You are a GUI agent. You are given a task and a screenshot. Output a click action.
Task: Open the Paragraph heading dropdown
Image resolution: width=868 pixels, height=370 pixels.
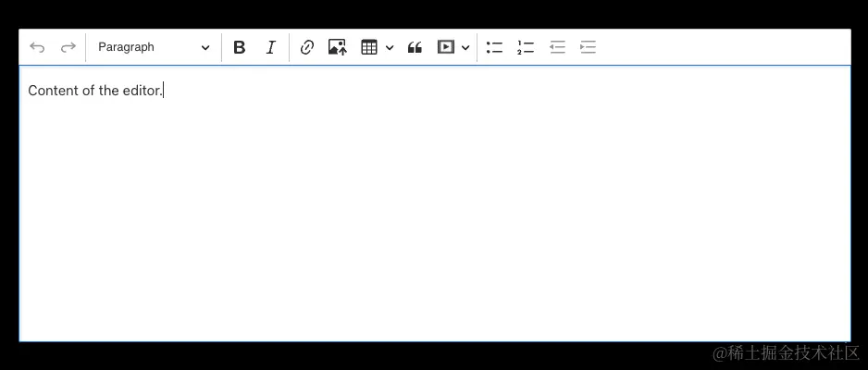pyautogui.click(x=154, y=47)
